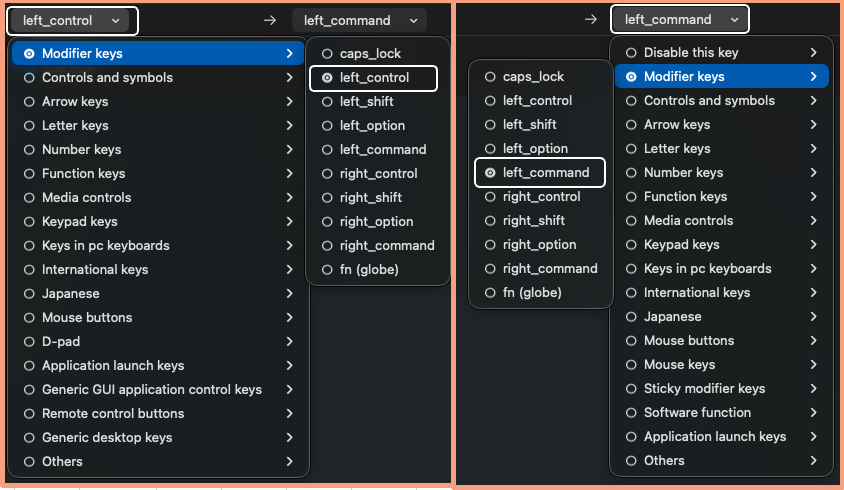The width and height of the screenshot is (844, 490).
Task: Open the Generic desktop keys category
Action: [x=106, y=437]
